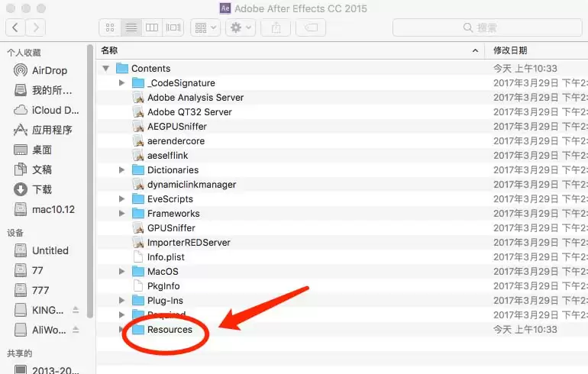Open the gear action menu

(241, 27)
